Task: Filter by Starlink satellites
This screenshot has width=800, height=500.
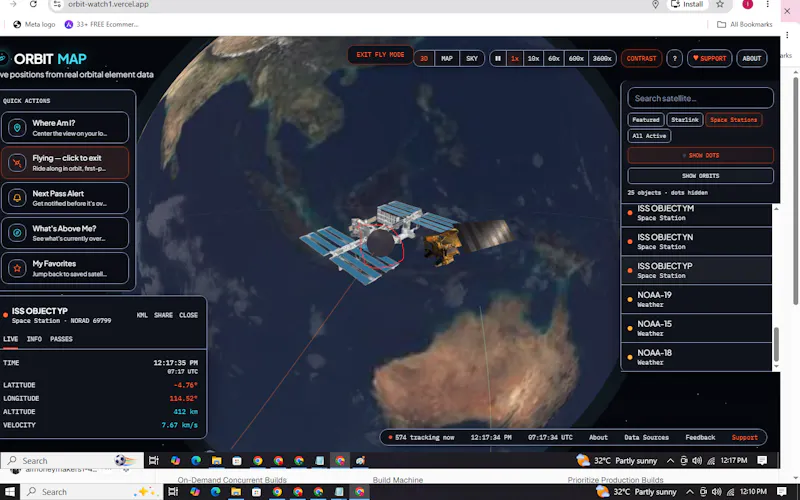Action: tap(685, 120)
